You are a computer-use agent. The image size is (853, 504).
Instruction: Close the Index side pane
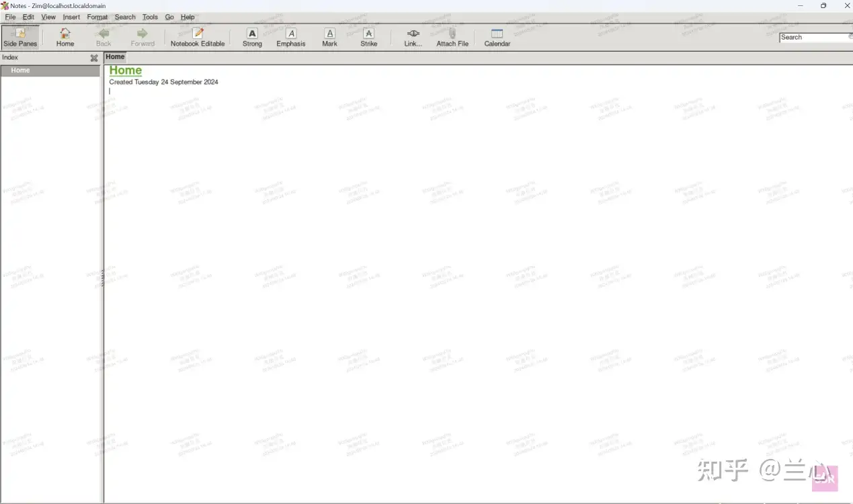click(94, 58)
